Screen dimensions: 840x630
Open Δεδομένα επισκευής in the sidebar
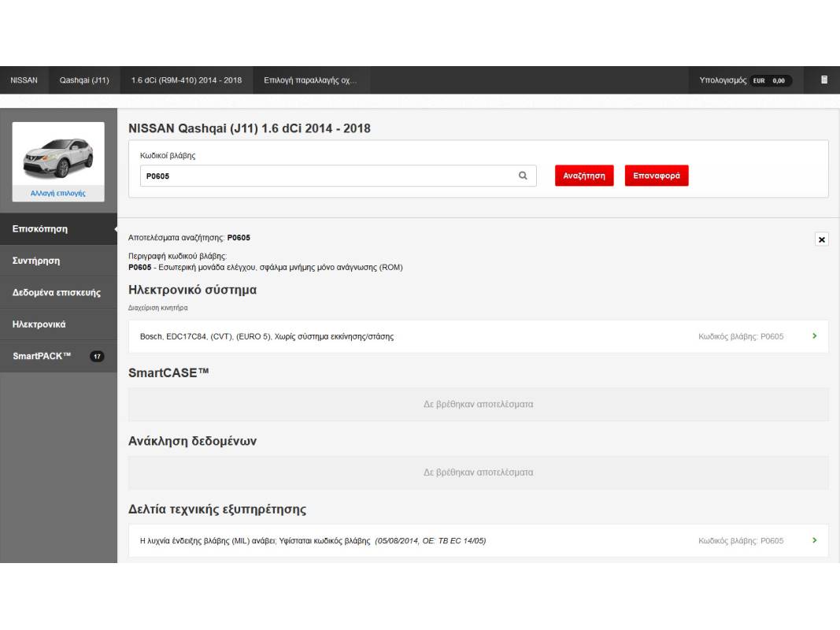[58, 292]
